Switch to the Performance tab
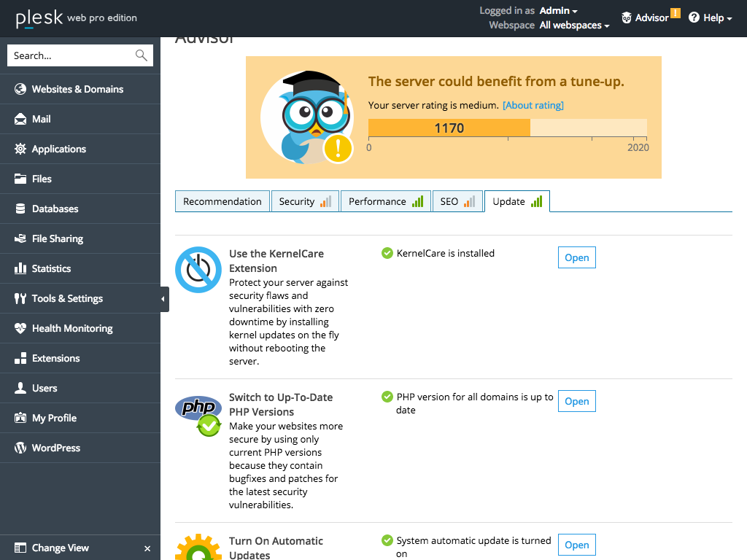 point(385,201)
